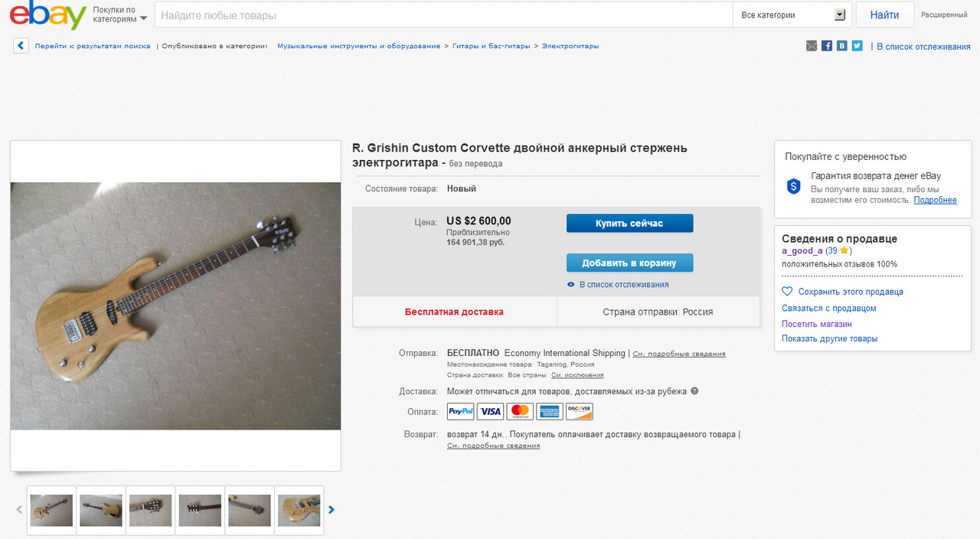
Task: Open Все категории dropdown
Action: (793, 15)
